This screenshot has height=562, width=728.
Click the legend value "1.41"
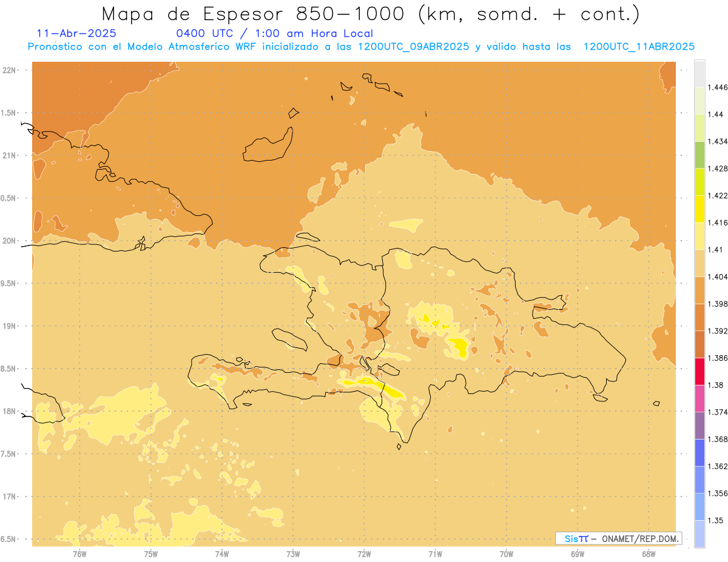[x=715, y=250]
